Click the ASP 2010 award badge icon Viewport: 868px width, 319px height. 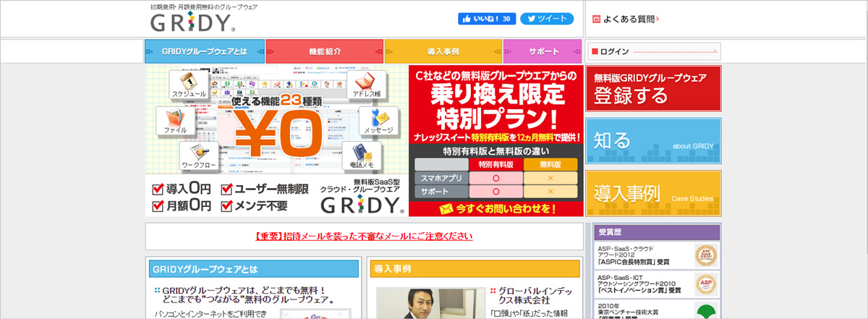pyautogui.click(x=705, y=284)
